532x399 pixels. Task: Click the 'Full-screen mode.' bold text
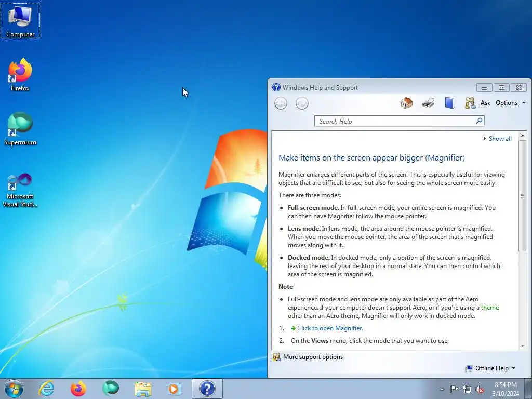pyautogui.click(x=313, y=208)
